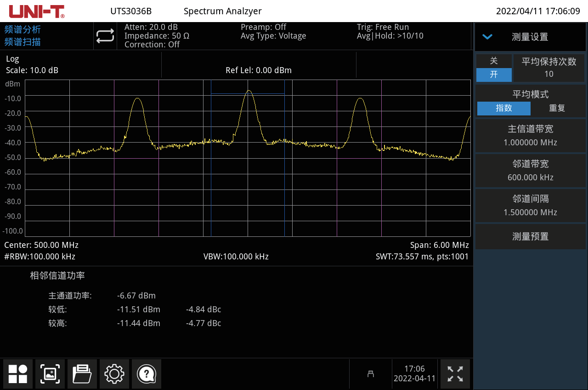Click Impedance: 50 Ω text
Screen dimensions: 588x390
click(157, 36)
